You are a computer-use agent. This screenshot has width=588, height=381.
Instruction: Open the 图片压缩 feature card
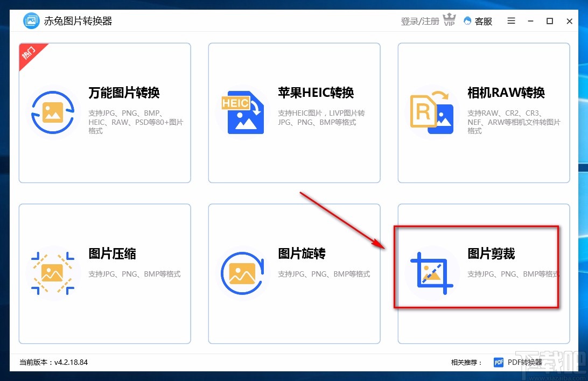tap(104, 273)
